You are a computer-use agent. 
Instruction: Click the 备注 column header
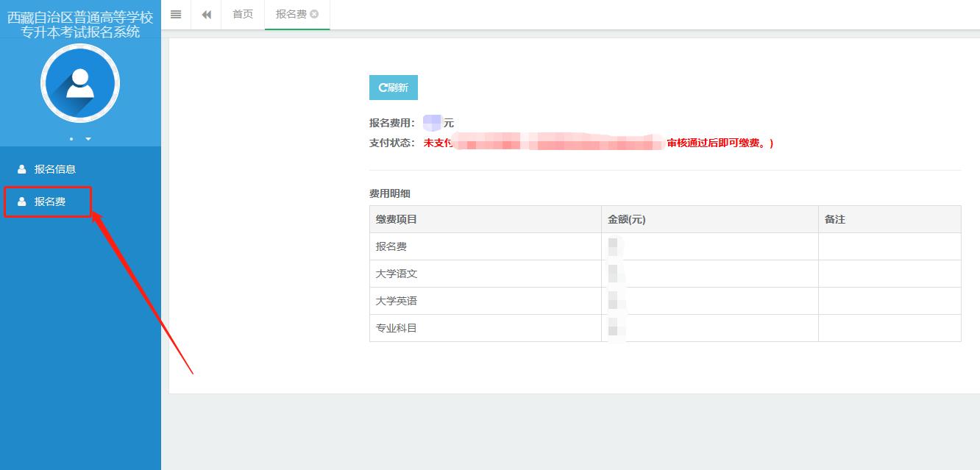pos(835,219)
